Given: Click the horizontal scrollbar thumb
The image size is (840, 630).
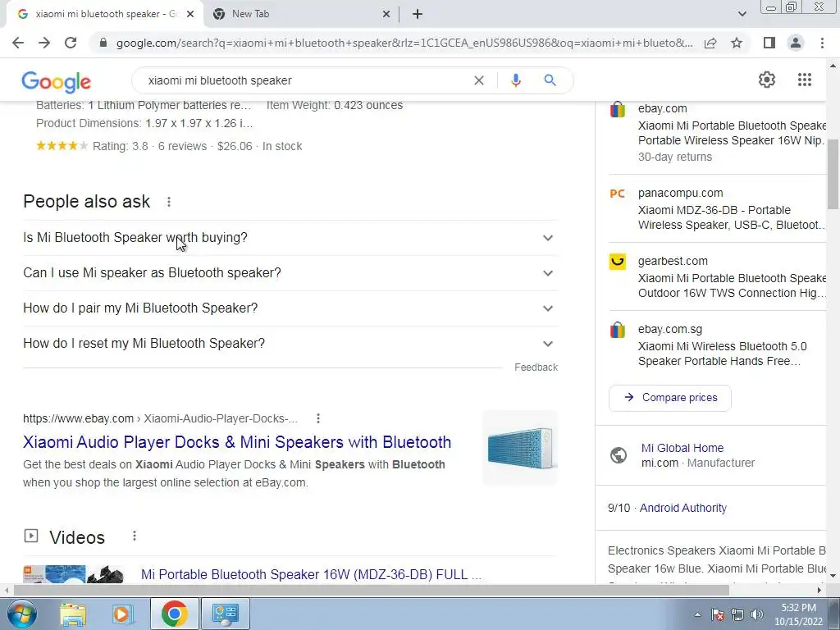Looking at the screenshot, I should (x=372, y=591).
